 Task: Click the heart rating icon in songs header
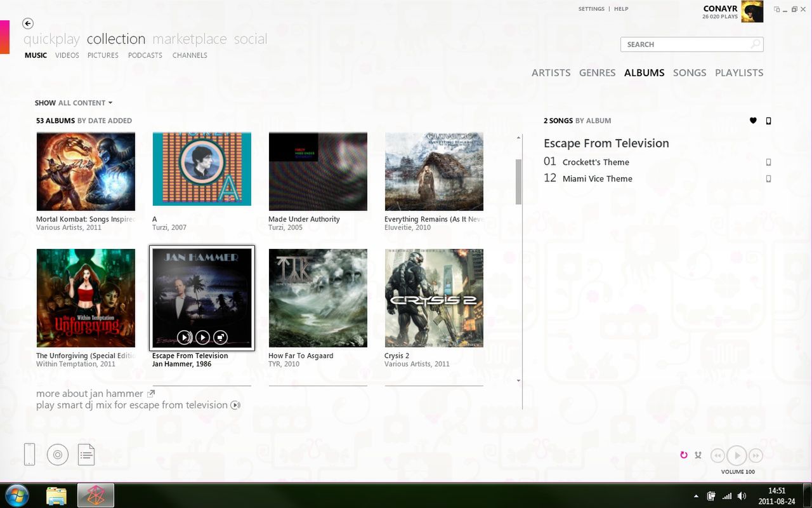pyautogui.click(x=753, y=121)
